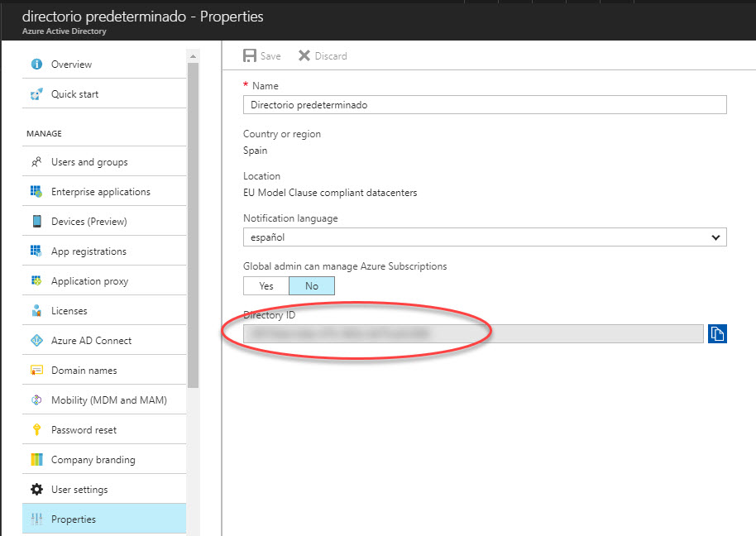
Task: Click the 'Spain' country value
Action: (255, 151)
